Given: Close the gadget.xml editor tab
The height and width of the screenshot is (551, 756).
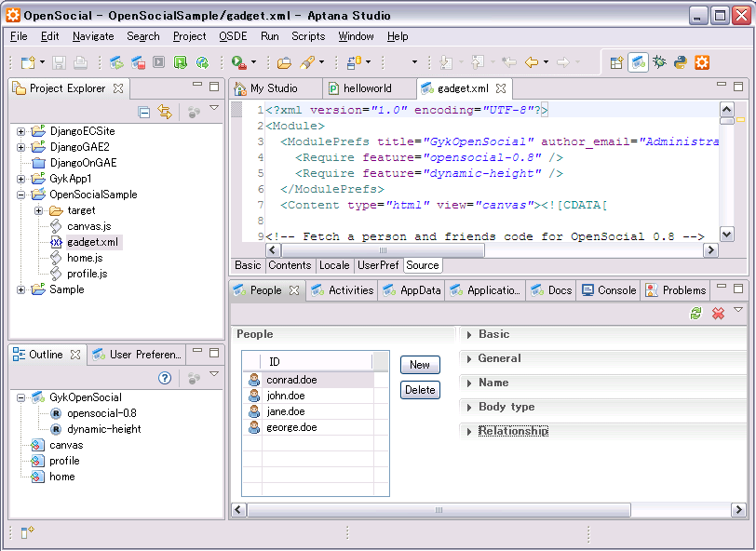Looking at the screenshot, I should point(501,88).
